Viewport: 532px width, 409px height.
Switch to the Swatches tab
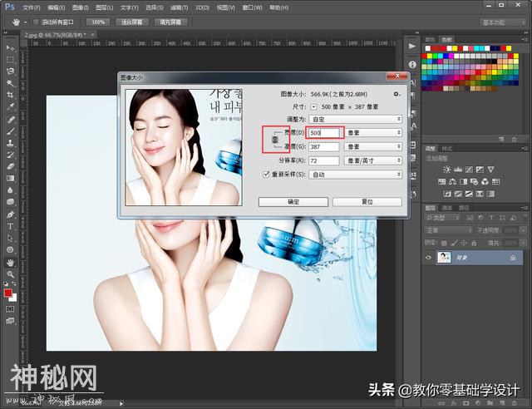pyautogui.click(x=446, y=39)
